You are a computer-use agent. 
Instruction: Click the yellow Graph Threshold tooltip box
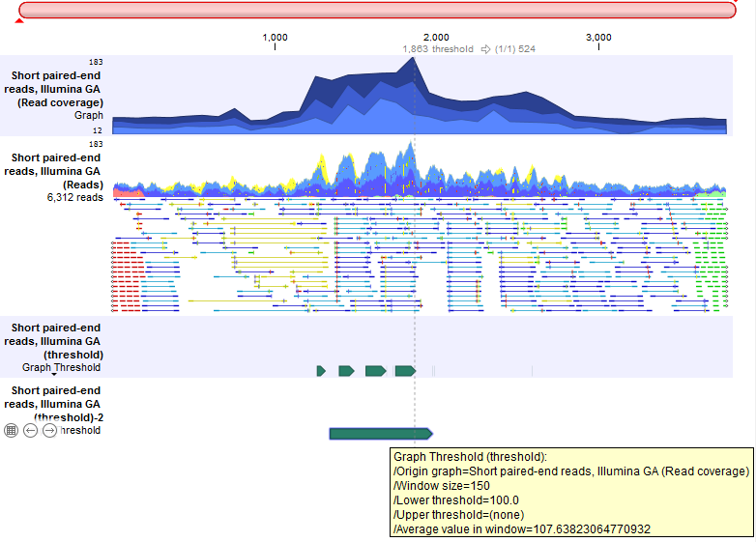(x=571, y=493)
